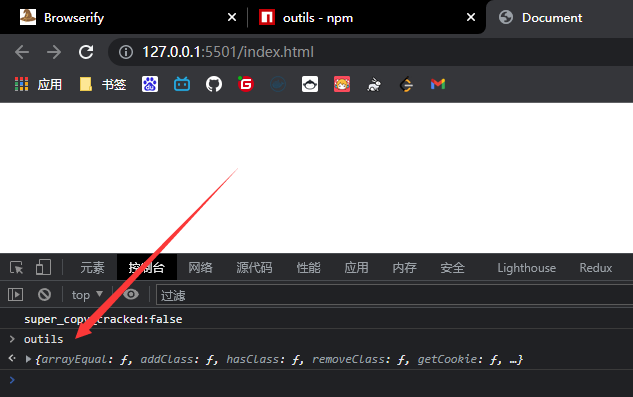Go back with the browser back arrow
The image size is (633, 397).
coord(22,52)
